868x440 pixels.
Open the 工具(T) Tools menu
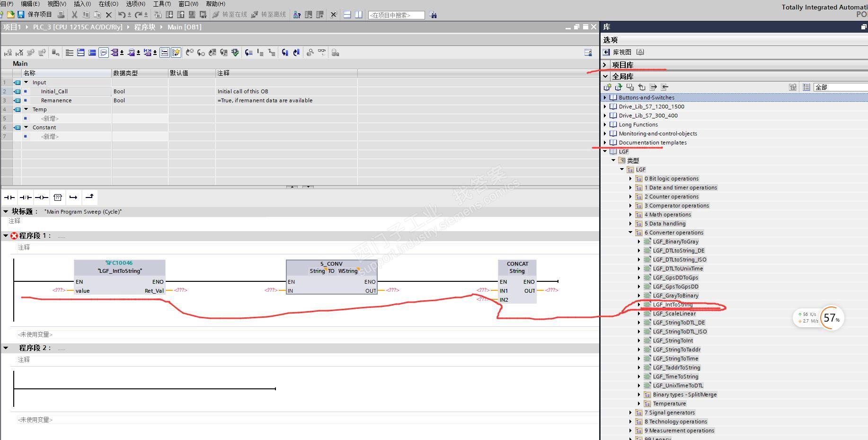click(162, 4)
